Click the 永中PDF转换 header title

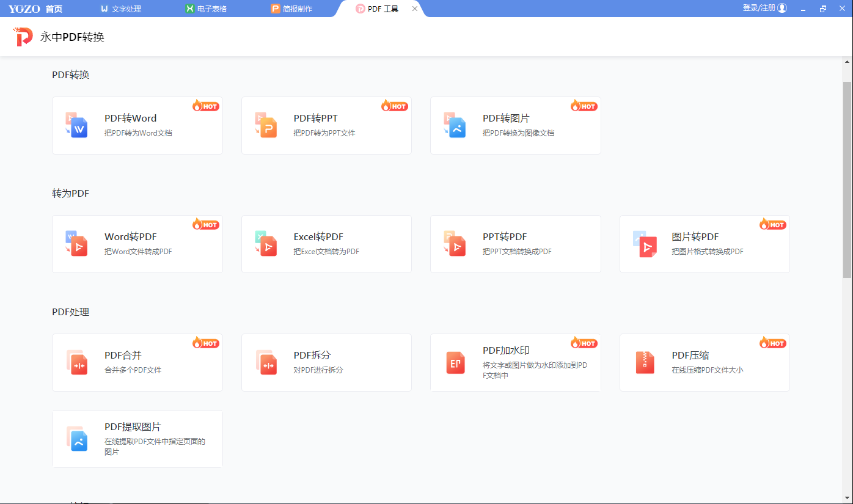click(x=73, y=37)
